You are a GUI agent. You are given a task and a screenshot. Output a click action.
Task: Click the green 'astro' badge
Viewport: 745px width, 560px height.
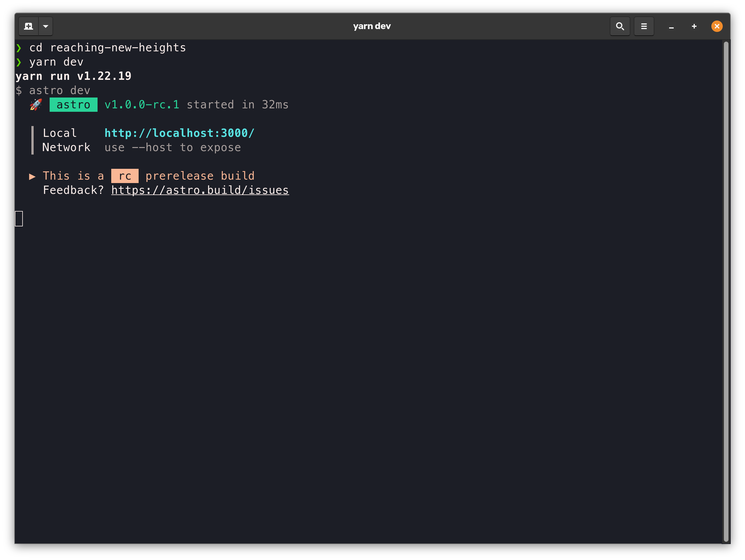point(73,105)
